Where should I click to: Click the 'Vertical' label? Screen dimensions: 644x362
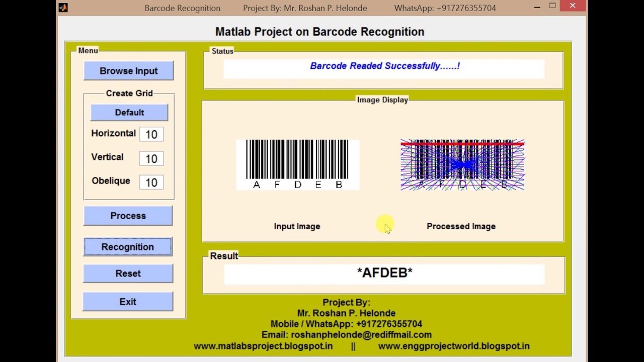tap(107, 157)
